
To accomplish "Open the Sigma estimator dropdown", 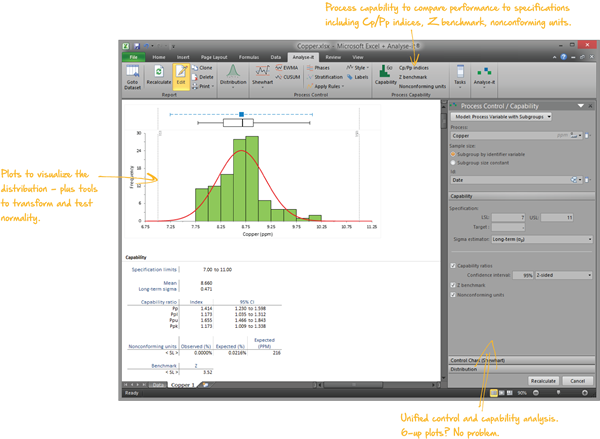I will [542, 239].
